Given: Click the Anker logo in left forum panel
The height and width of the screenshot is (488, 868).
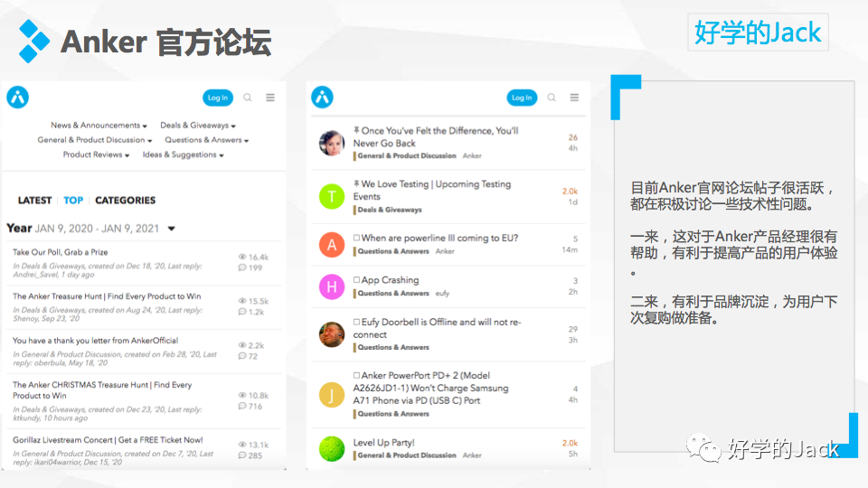Looking at the screenshot, I should [x=18, y=98].
